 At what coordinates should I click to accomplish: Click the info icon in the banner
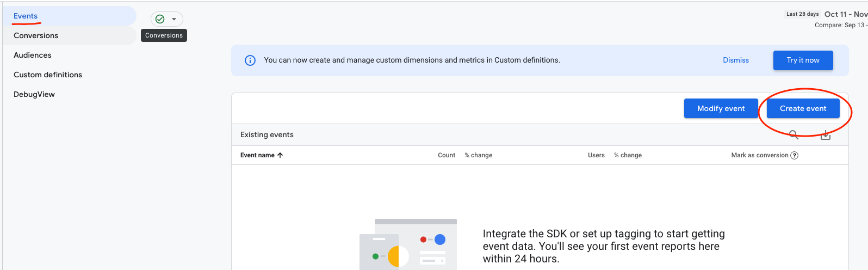(x=250, y=60)
